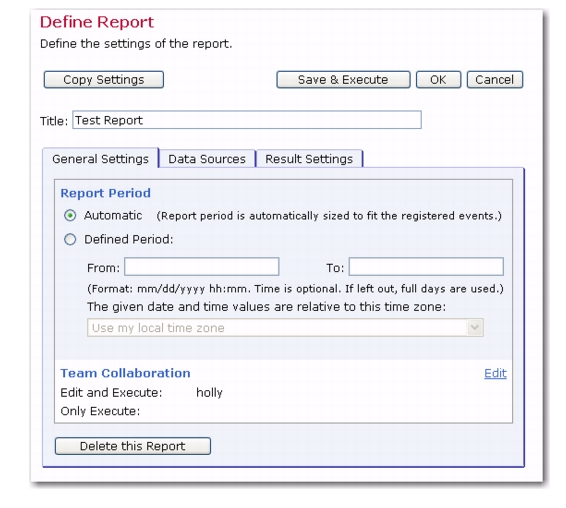Open the Result Settings tab

coord(309,159)
